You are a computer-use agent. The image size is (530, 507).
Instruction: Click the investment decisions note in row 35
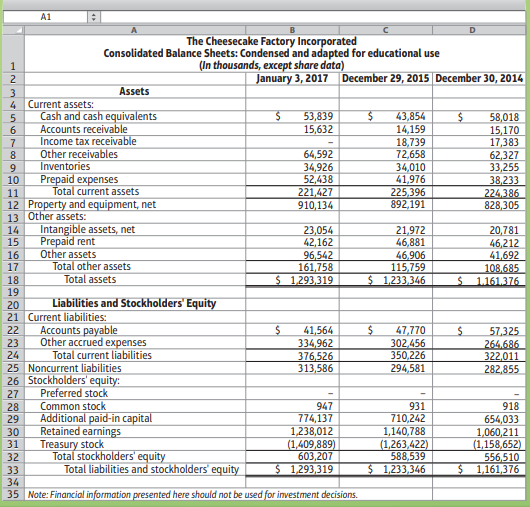(x=193, y=494)
